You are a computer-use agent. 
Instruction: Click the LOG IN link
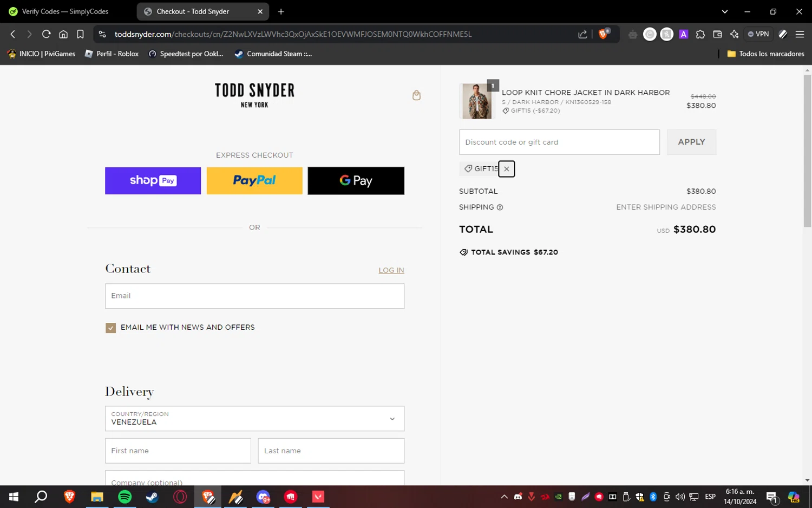(391, 270)
